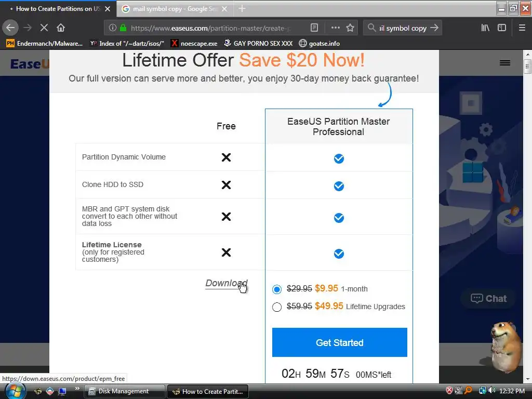Expand quick launch chevron on taskbar
The height and width of the screenshot is (399, 532).
point(77,389)
